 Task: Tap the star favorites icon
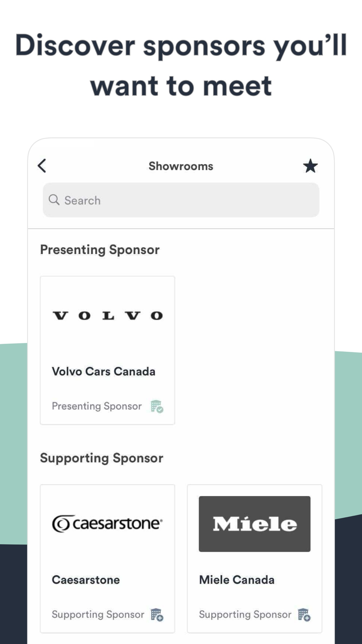click(x=310, y=166)
